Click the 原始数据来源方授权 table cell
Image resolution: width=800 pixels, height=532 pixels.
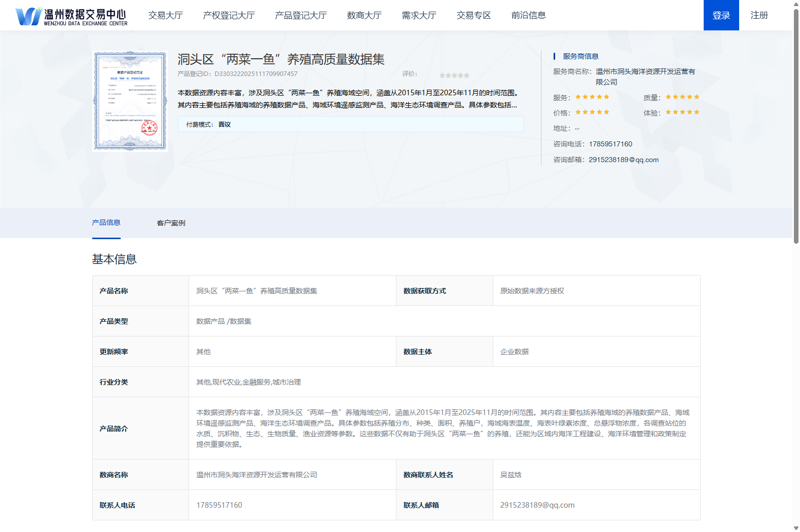pos(596,291)
